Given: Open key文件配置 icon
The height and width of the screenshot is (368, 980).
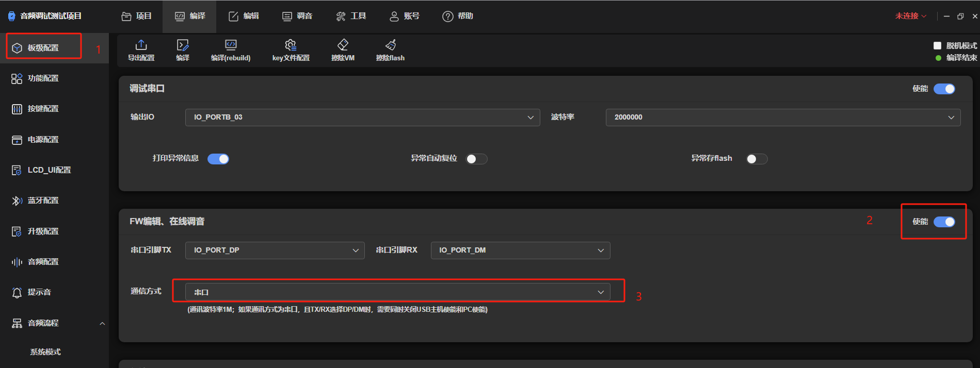Looking at the screenshot, I should point(291,45).
